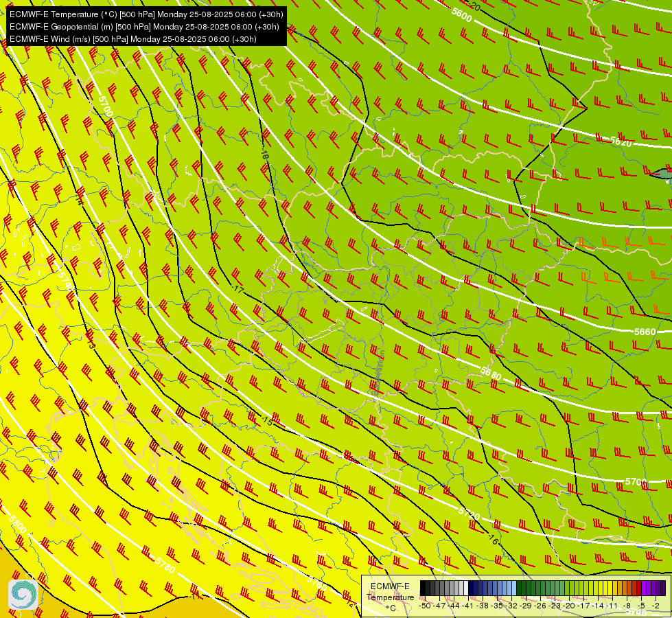This screenshot has width=672, height=618.
Task: Click the -16 isotherm label on map
Action: 492,539
